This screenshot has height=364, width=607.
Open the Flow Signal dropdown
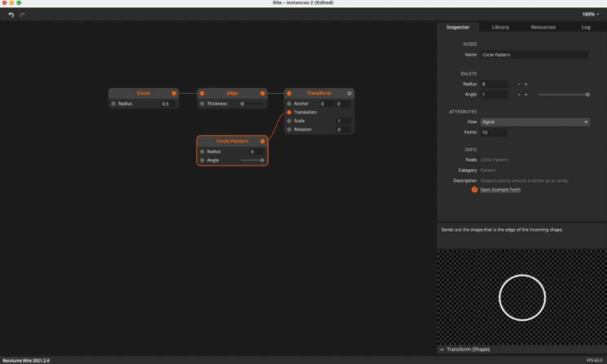[x=535, y=122]
